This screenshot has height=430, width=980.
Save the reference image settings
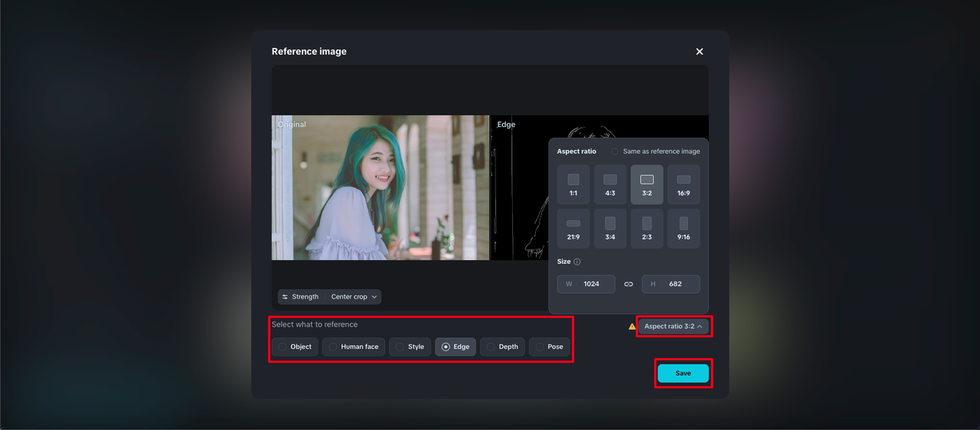[x=683, y=373]
